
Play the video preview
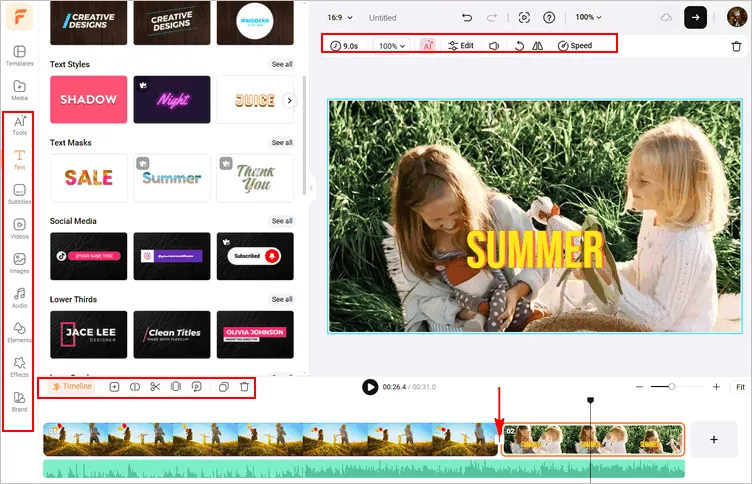tap(370, 387)
